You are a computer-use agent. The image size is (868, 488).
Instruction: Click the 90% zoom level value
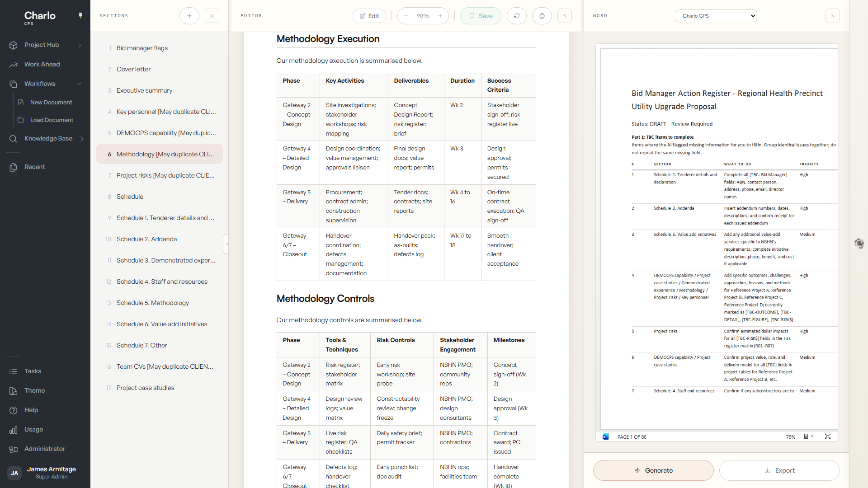click(x=423, y=16)
